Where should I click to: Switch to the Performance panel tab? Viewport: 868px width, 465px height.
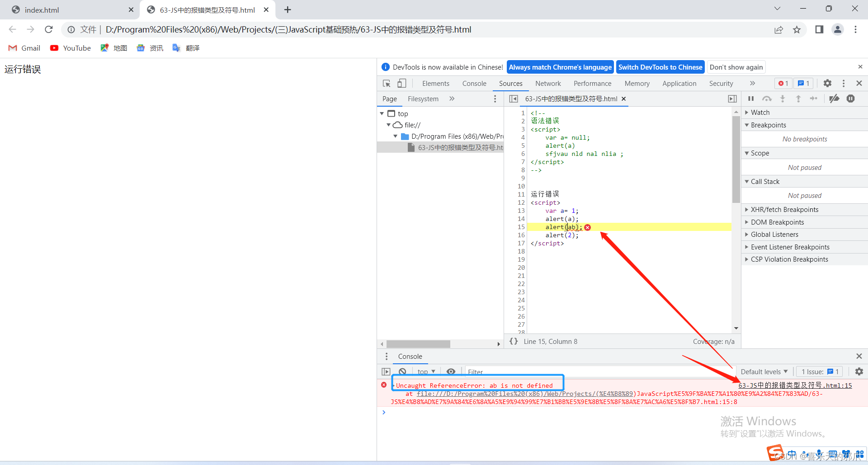(592, 84)
